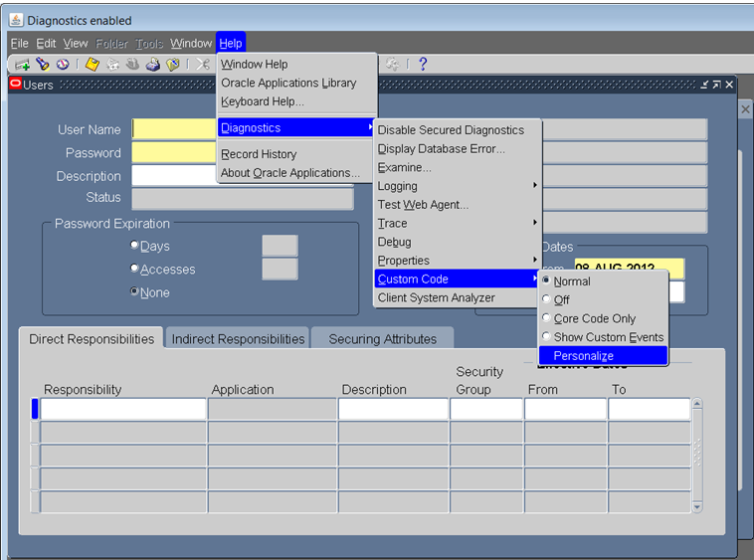Click the blue current-record indicator of first row

(35, 409)
